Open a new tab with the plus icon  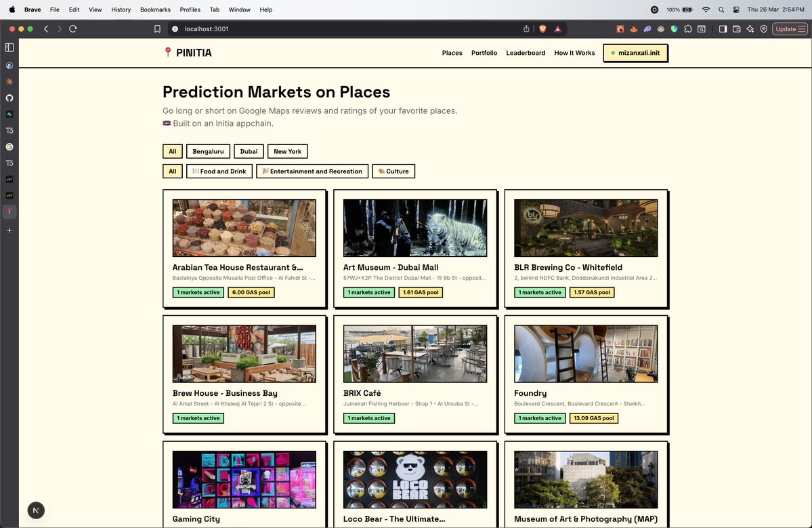(9, 230)
